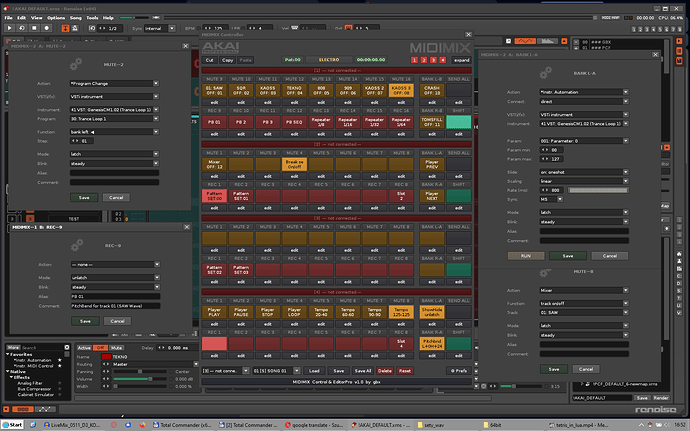
Task: Click the red TEKNO track color swatch
Action: click(x=106, y=357)
